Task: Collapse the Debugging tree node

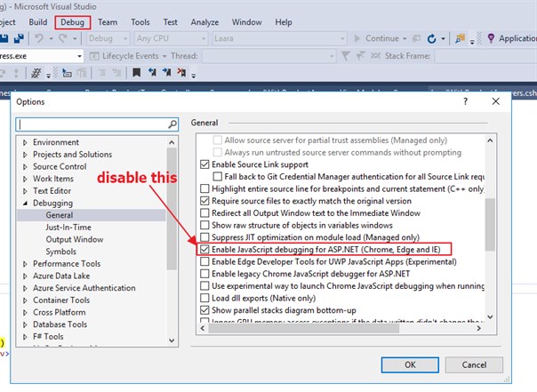Action: 25,203
